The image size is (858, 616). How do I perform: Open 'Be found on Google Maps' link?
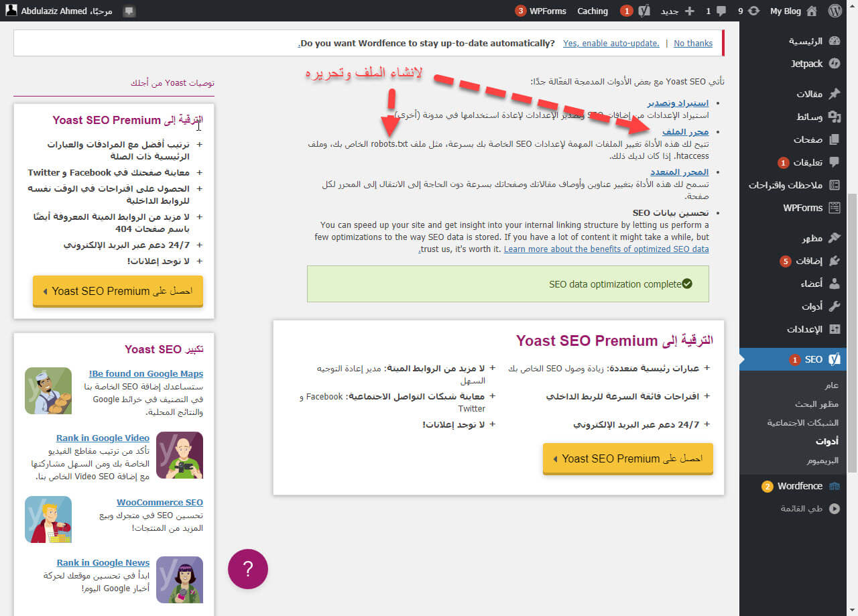[x=146, y=373]
